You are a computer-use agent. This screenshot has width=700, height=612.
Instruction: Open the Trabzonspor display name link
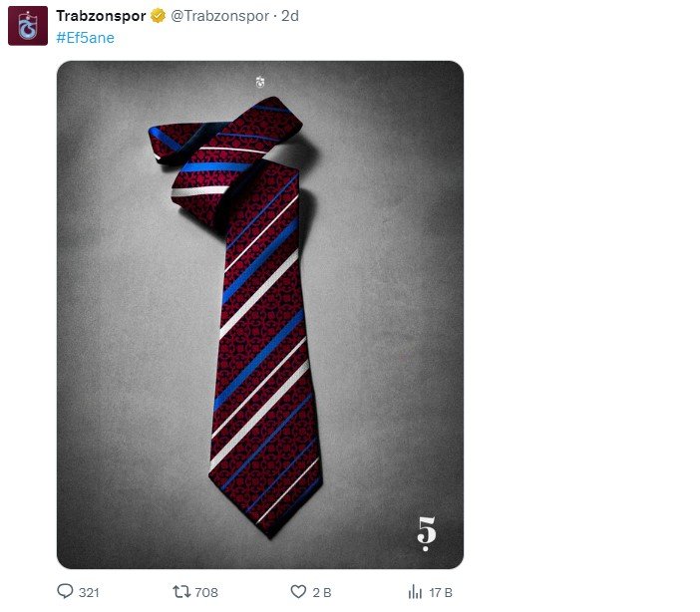click(x=101, y=17)
